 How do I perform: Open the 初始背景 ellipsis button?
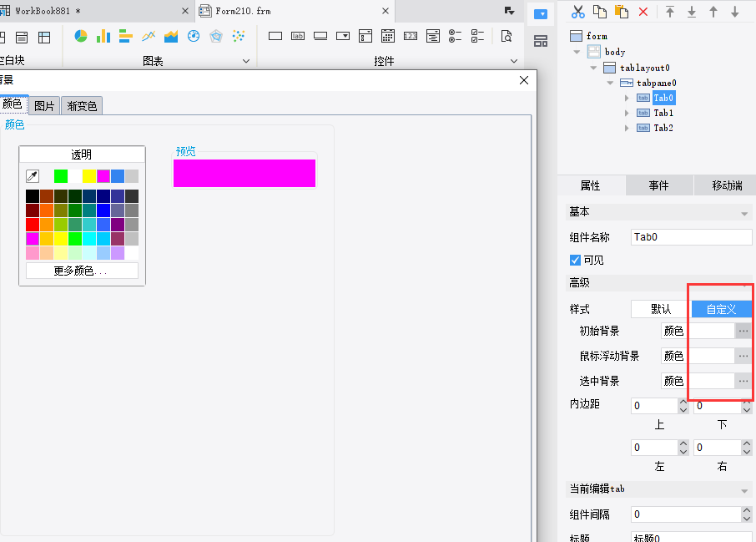743,331
